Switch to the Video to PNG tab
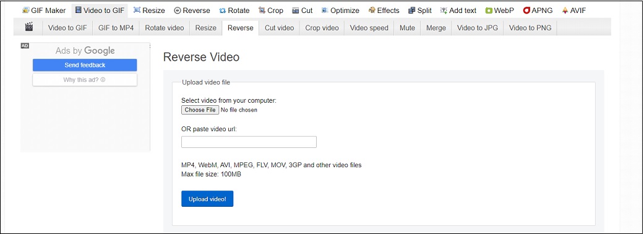This screenshot has height=234, width=644. pos(530,28)
